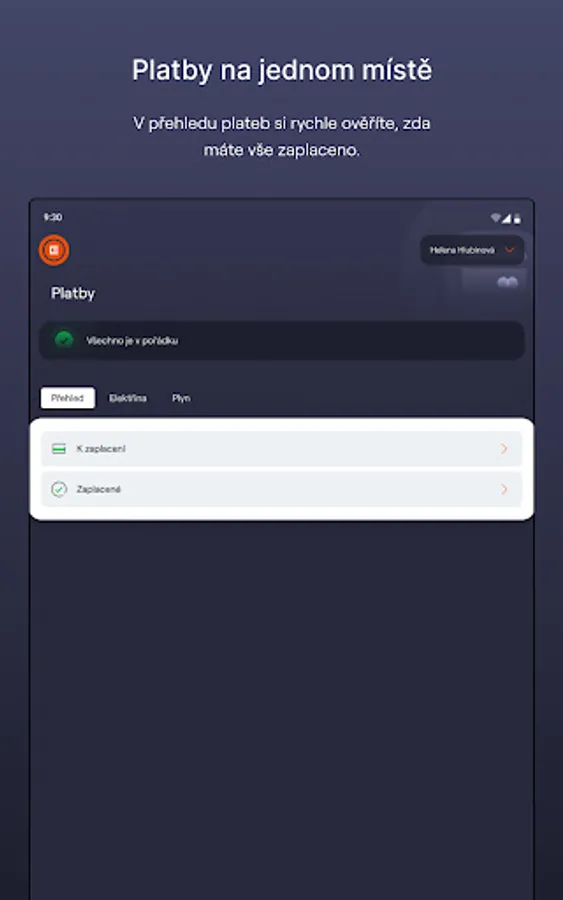The image size is (563, 900).
Task: Expand K zaplacení using its arrow
Action: pyautogui.click(x=504, y=448)
